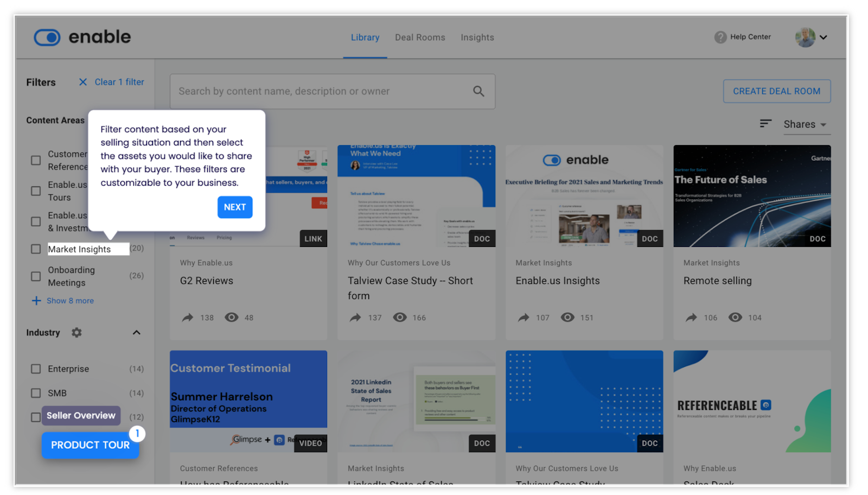868x495 pixels.
Task: Open the Insights tab
Action: 477,37
